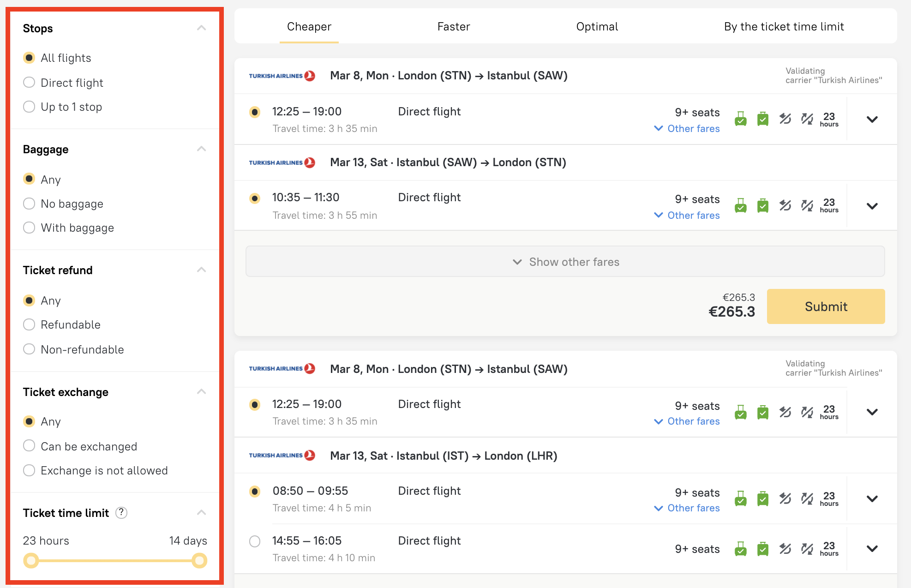Click no-refund icon on 08:50–09:55 flight
The width and height of the screenshot is (911, 588).
coord(785,499)
